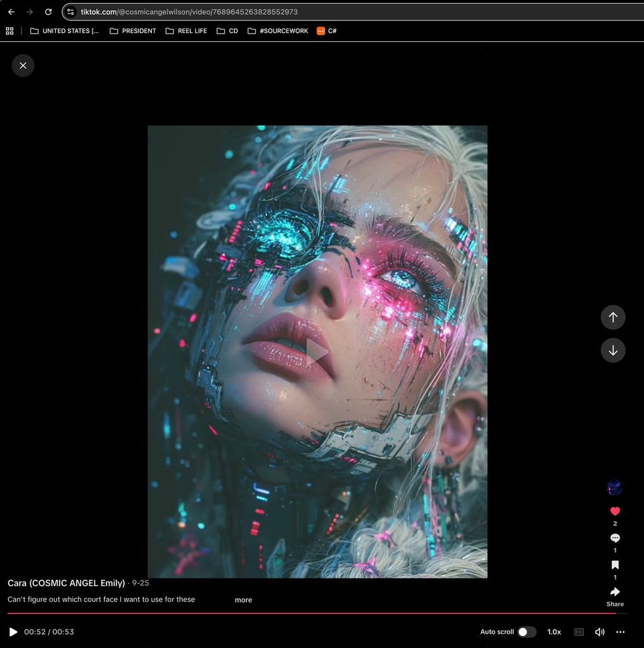Go back in browser
Screen dimensions: 644x648
(11, 12)
